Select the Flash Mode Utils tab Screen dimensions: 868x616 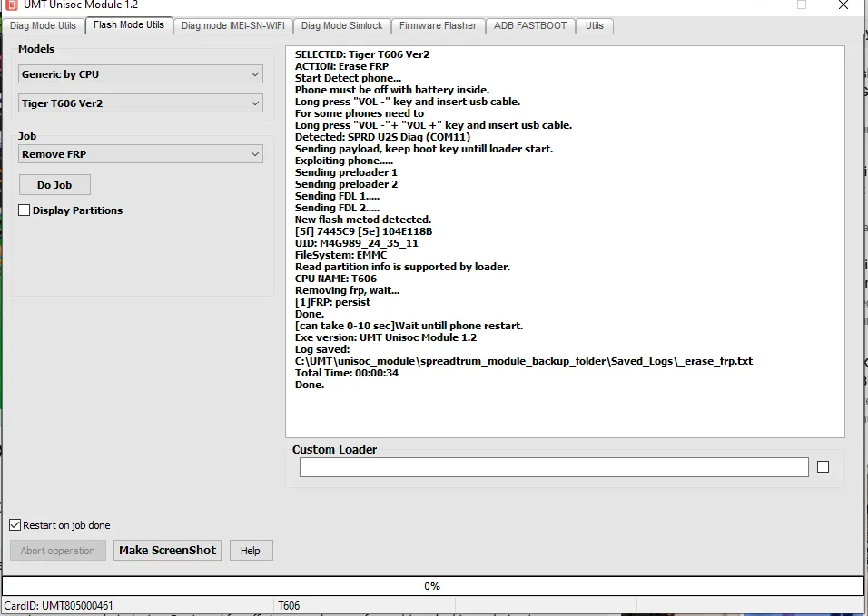tap(129, 24)
